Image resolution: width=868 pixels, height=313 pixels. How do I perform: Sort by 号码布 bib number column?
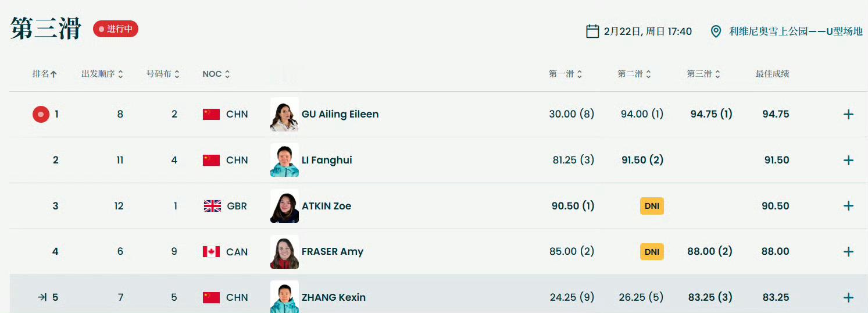coord(163,74)
